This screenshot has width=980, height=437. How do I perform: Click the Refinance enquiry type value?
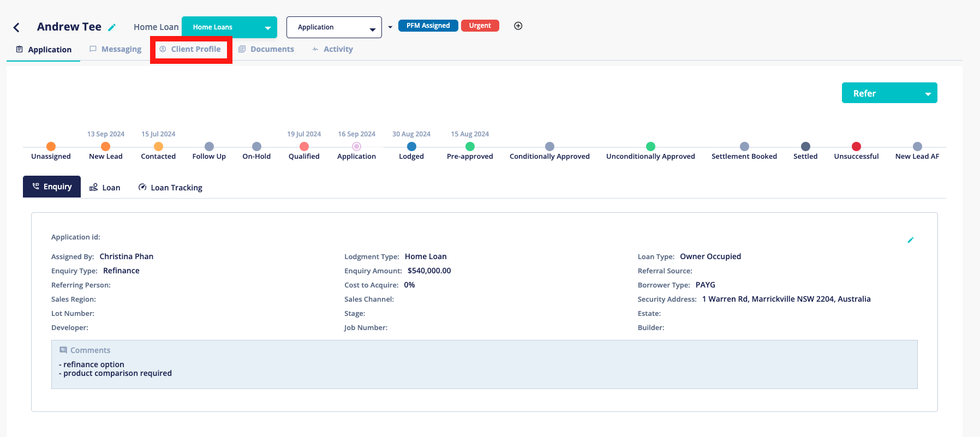tap(121, 271)
